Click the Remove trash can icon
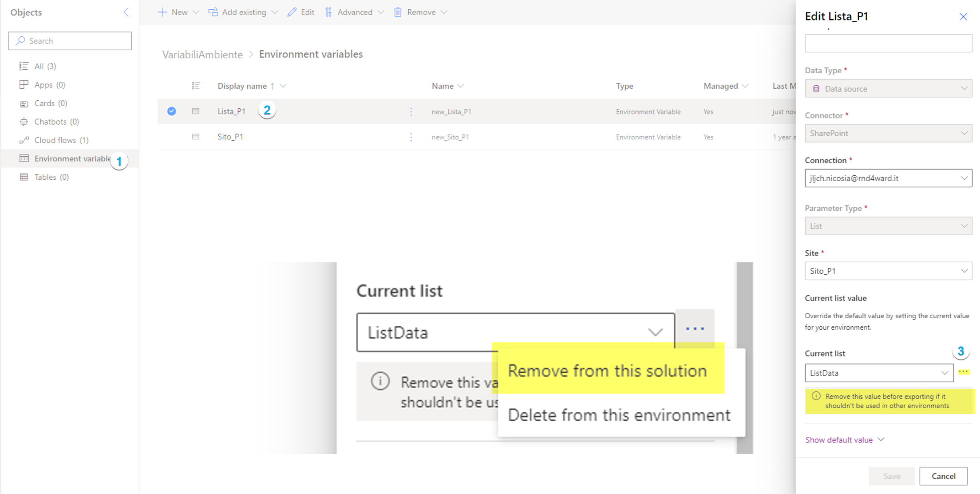The width and height of the screenshot is (980, 494). [398, 12]
